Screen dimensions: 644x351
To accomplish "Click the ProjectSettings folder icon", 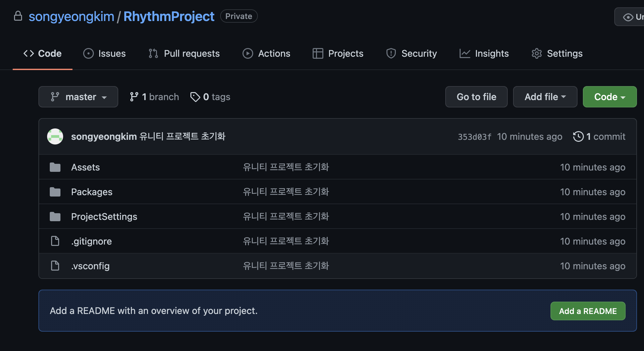I will (55, 217).
